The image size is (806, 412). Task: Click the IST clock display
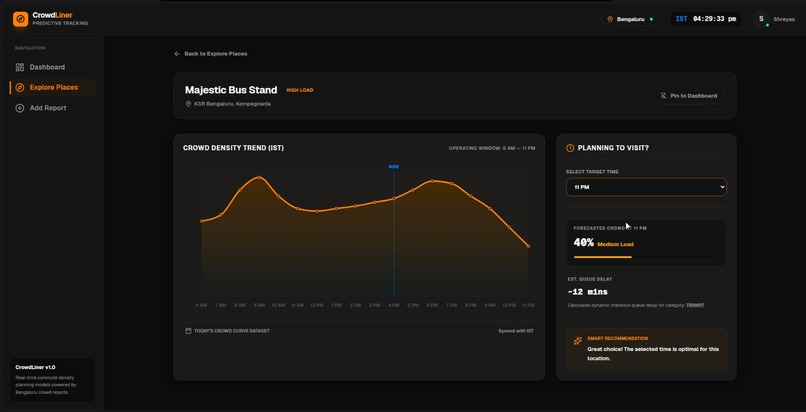[705, 19]
